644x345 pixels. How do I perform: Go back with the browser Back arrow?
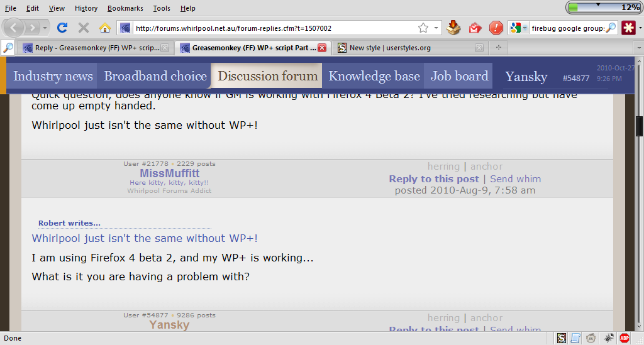pyautogui.click(x=14, y=28)
